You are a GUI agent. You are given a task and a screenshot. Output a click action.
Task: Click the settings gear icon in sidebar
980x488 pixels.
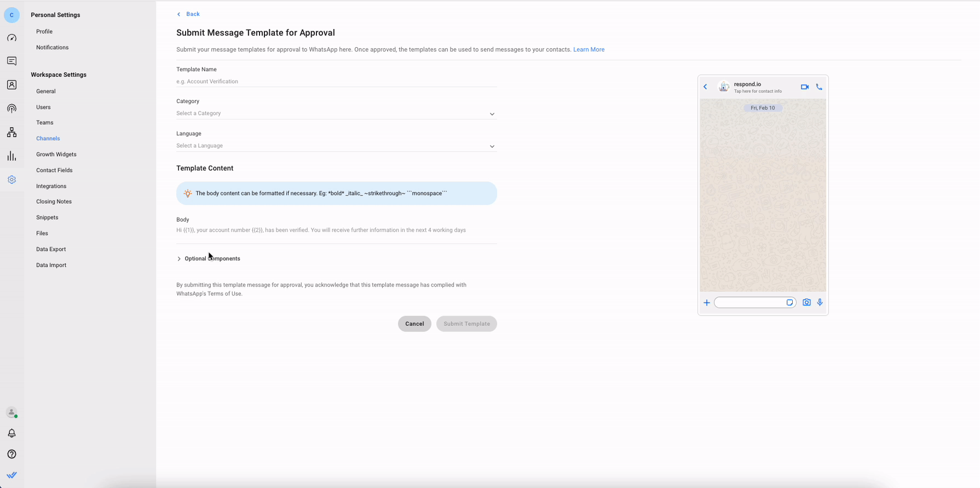click(11, 180)
